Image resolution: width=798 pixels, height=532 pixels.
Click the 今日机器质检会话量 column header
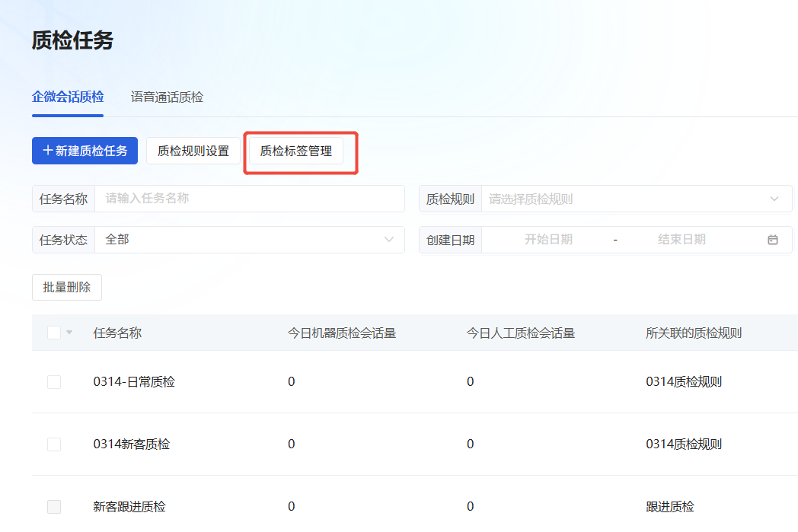pos(342,333)
